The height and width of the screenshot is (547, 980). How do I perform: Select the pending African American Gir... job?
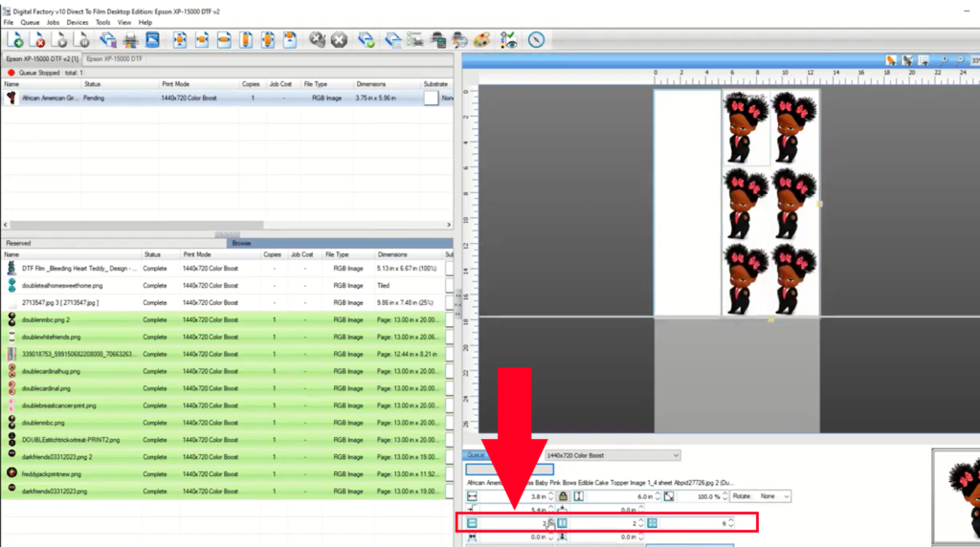click(x=228, y=98)
